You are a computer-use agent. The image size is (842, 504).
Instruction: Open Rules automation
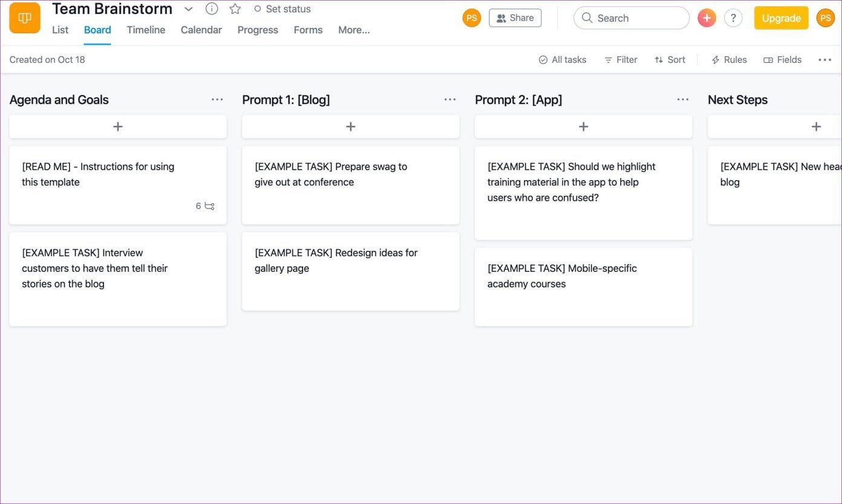729,60
